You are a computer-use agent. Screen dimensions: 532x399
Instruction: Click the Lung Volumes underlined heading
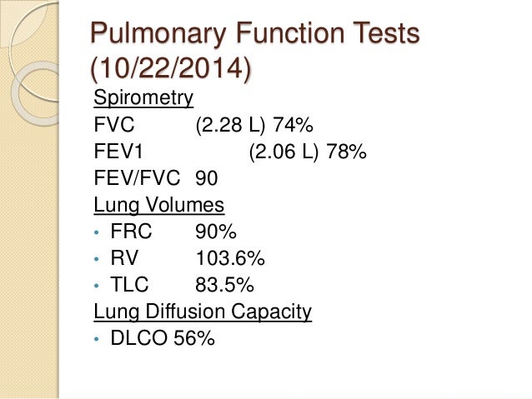pos(158,206)
